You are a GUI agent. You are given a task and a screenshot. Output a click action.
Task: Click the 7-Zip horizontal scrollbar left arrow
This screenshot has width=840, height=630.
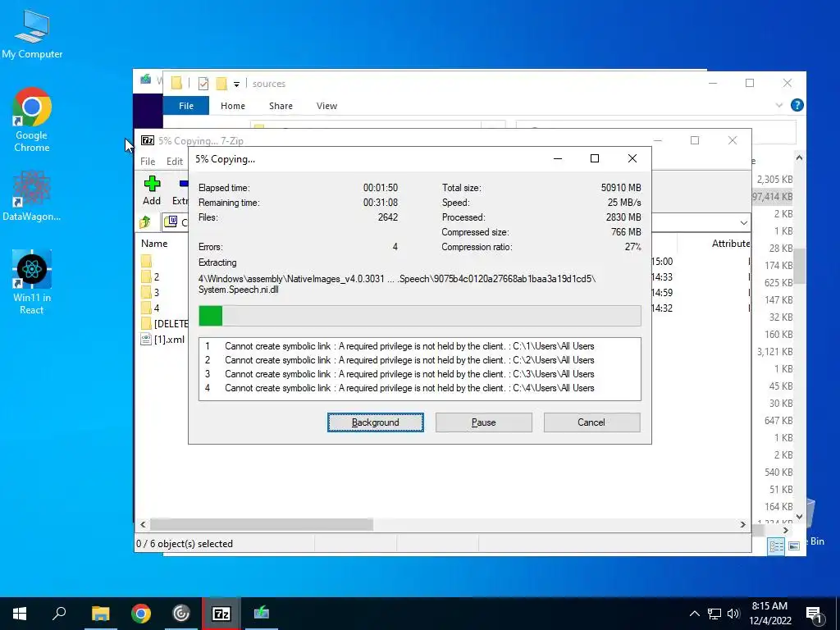click(143, 524)
